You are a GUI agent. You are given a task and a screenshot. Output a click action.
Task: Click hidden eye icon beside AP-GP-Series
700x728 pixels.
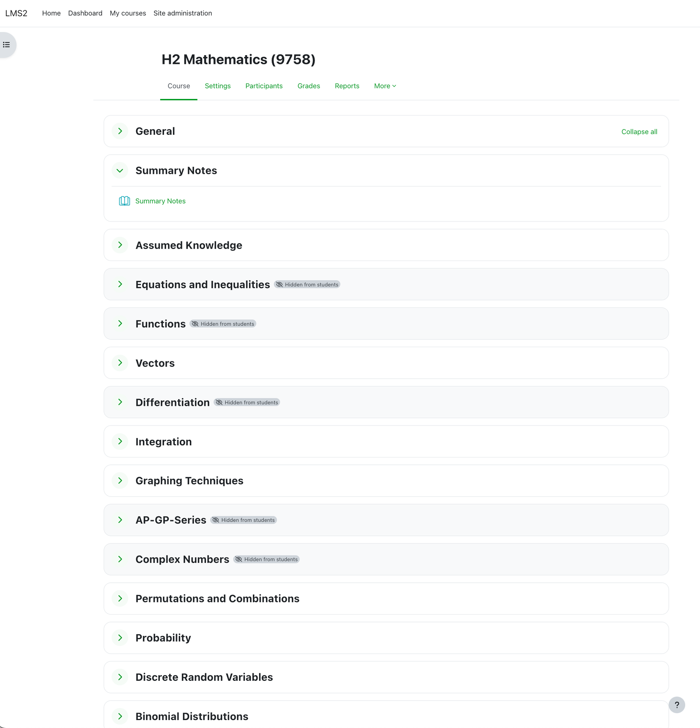click(216, 520)
